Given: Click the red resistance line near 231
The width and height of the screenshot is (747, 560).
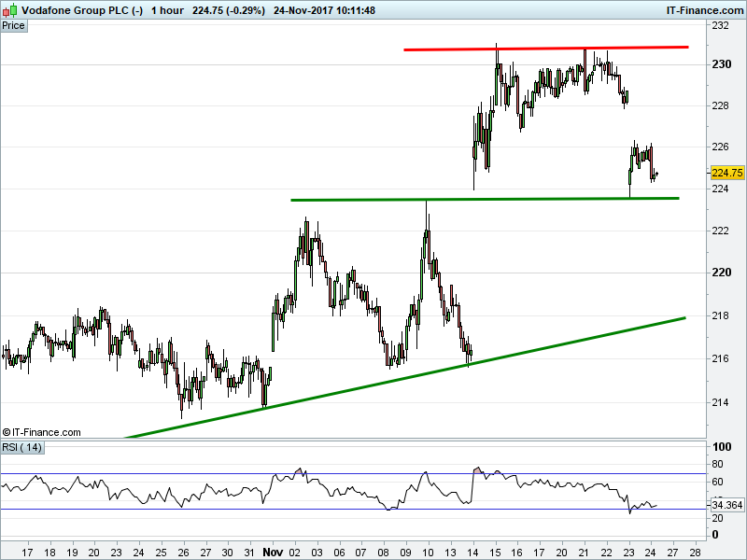Looking at the screenshot, I should pyautogui.click(x=546, y=49).
